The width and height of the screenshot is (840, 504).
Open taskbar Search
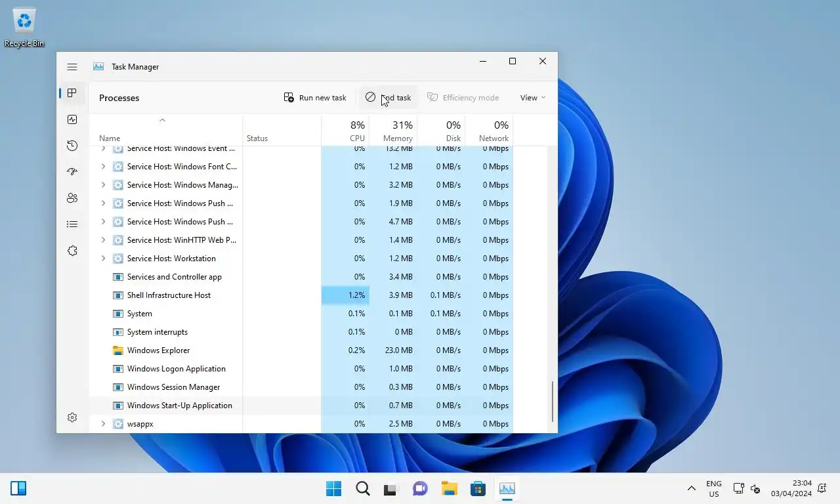(363, 489)
